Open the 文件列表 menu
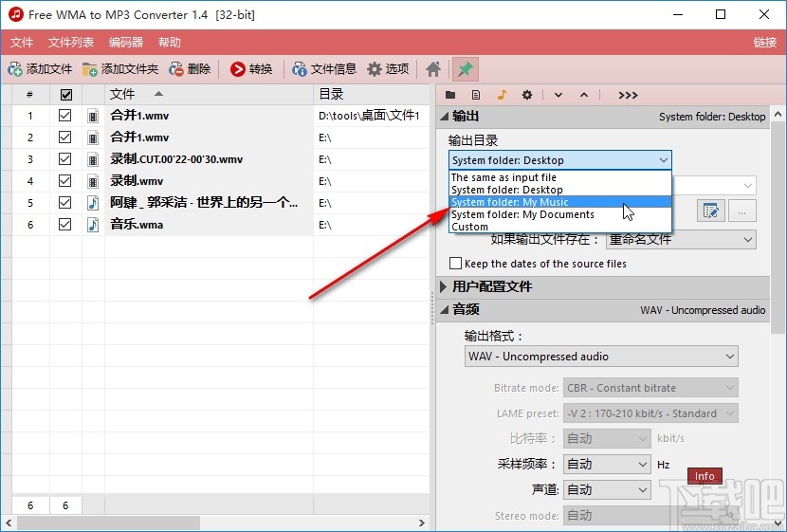787x532 pixels. pos(71,42)
